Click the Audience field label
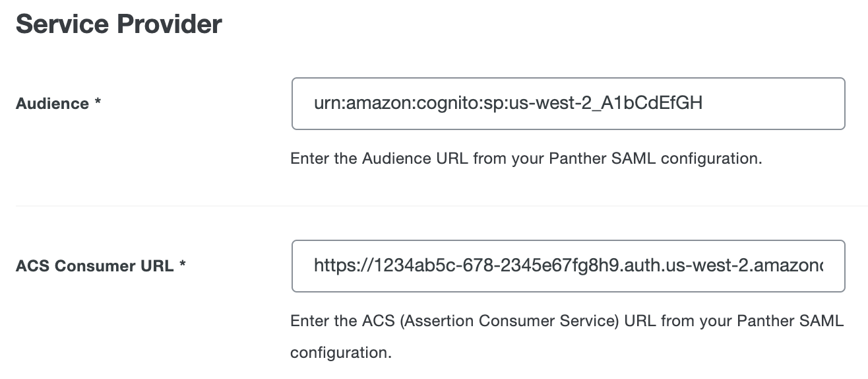This screenshot has height=379, width=868. point(52,104)
